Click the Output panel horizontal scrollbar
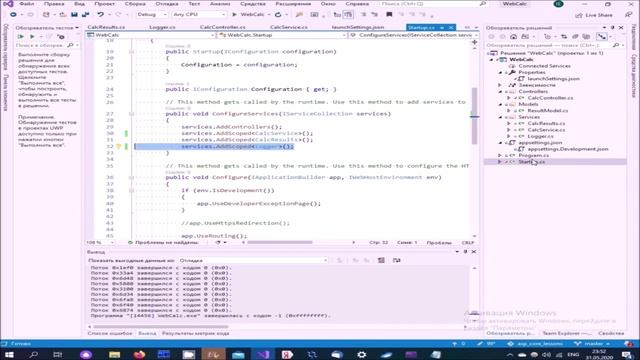Image resolution: width=640 pixels, height=360 pixels. (x=161, y=327)
